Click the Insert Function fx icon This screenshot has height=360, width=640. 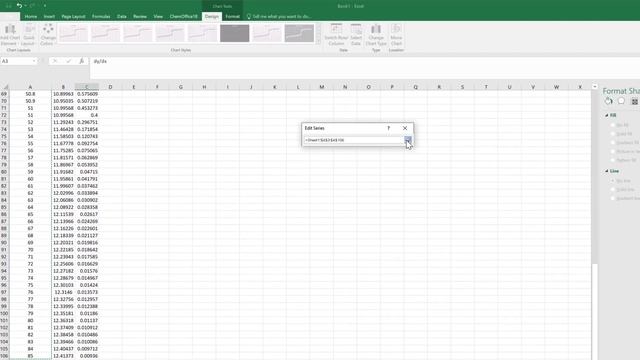82,61
